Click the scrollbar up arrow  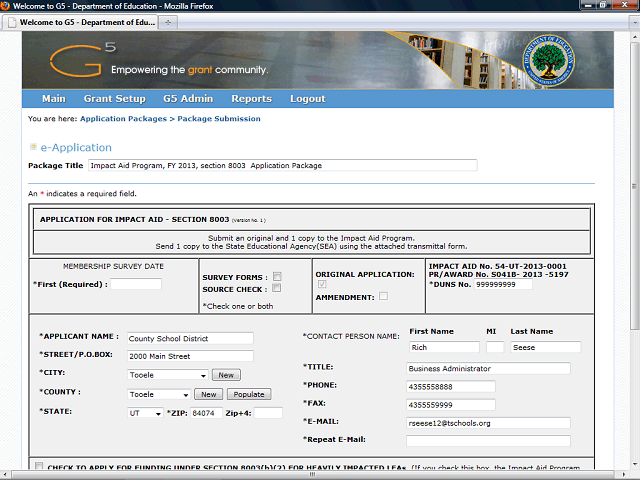coord(632,36)
